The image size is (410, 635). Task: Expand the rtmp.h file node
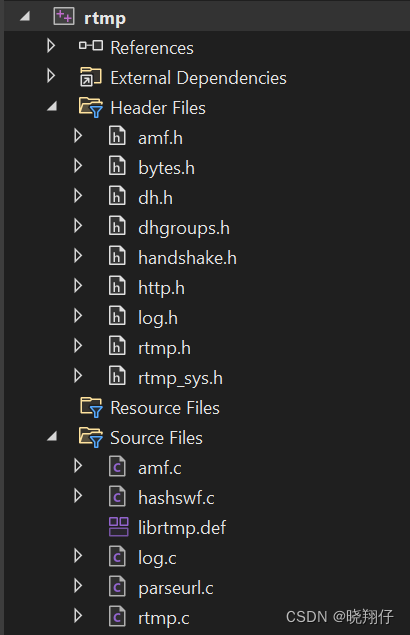78,345
